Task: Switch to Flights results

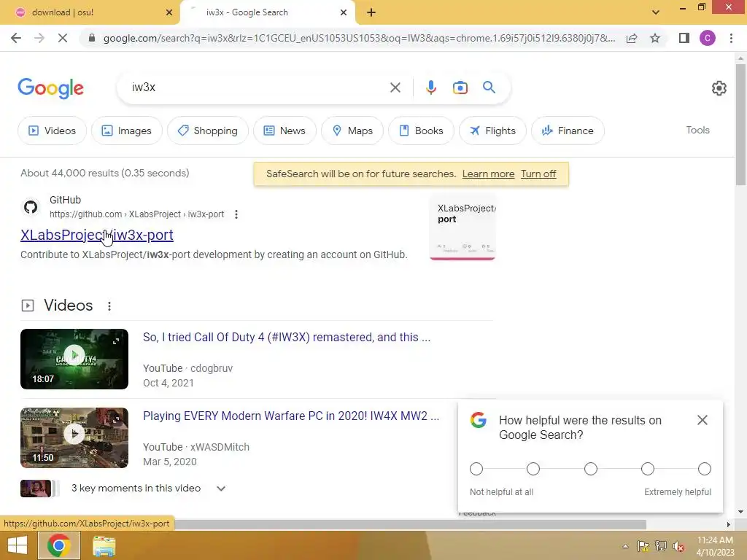Action: (x=492, y=131)
